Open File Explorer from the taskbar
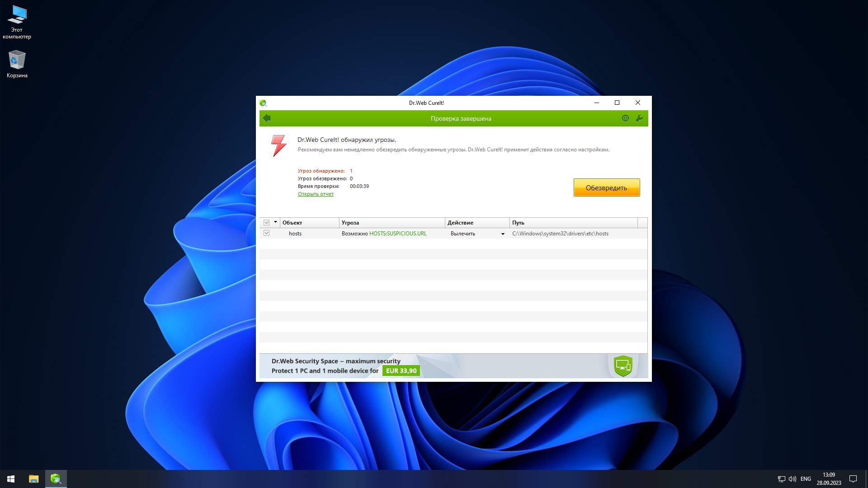The height and width of the screenshot is (488, 868). coord(33,479)
